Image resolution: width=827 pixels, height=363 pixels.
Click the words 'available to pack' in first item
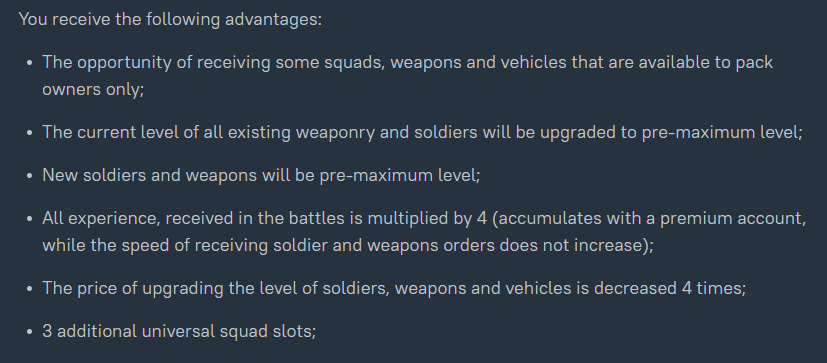point(706,62)
